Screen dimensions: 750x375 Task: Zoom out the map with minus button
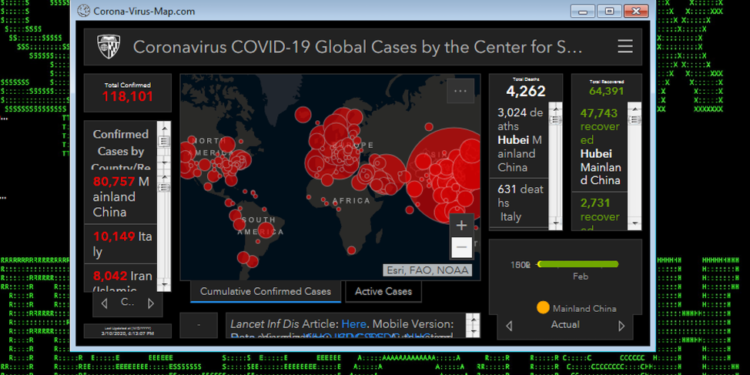(x=462, y=247)
